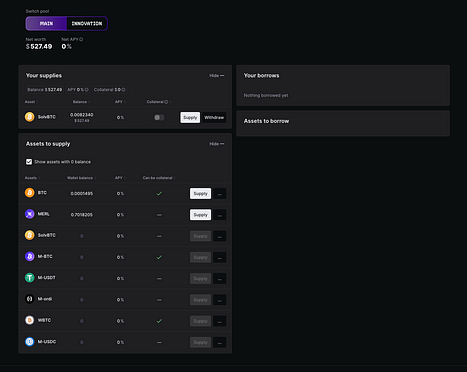
Task: Open more options for MERL row
Action: point(220,215)
